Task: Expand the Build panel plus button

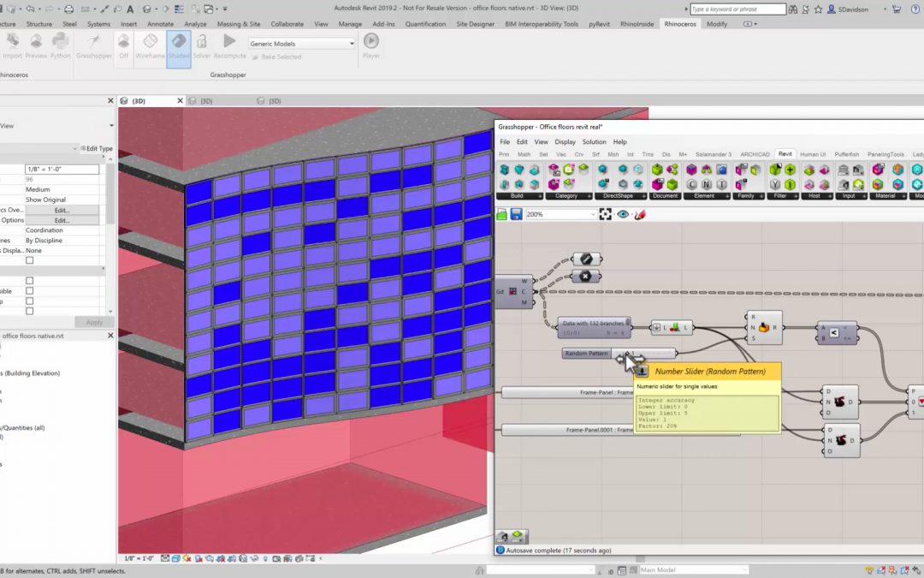Action: (540, 196)
